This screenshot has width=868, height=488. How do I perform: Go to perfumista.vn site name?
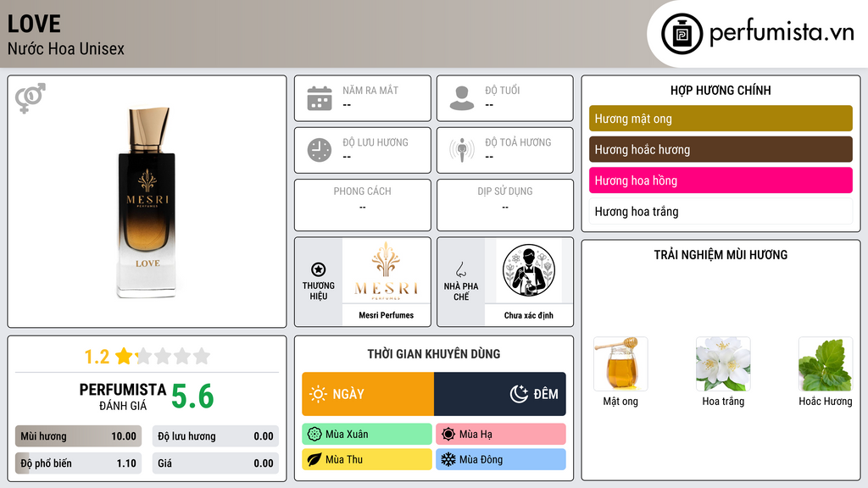782,32
